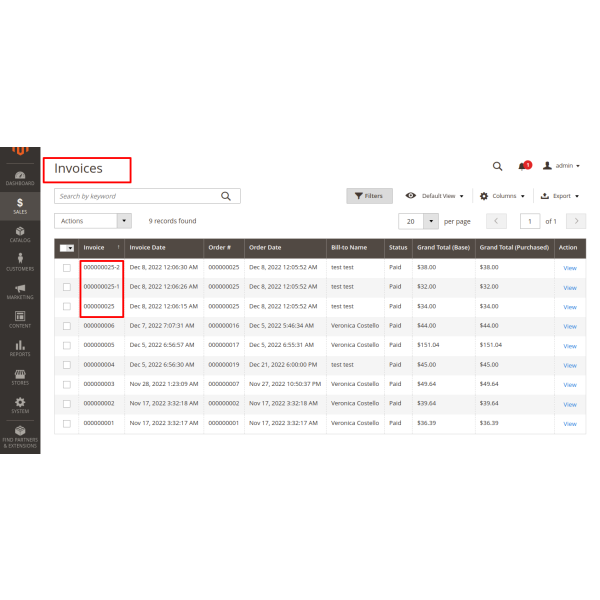Open the Reports sidebar icon
Viewport: 600px width, 600px height.
[20, 349]
